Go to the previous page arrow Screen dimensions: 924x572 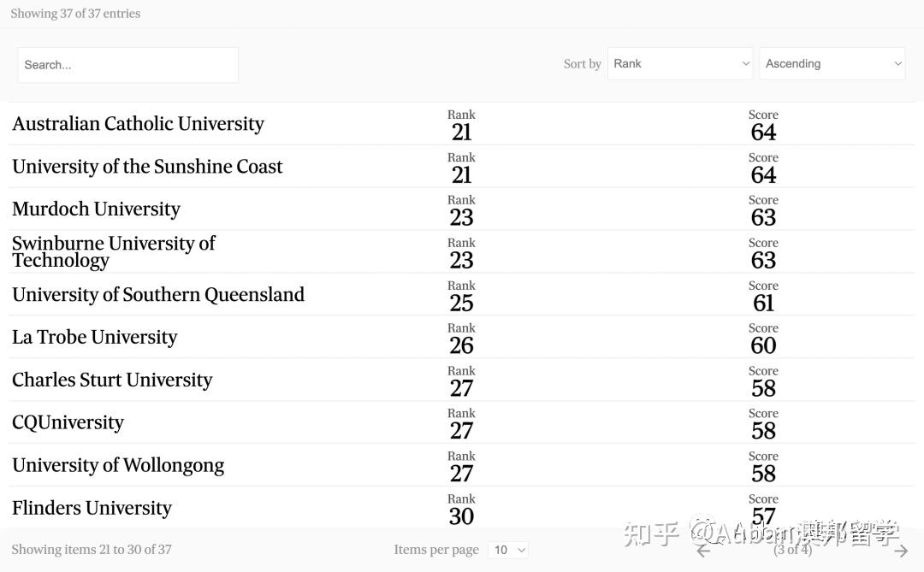click(703, 551)
